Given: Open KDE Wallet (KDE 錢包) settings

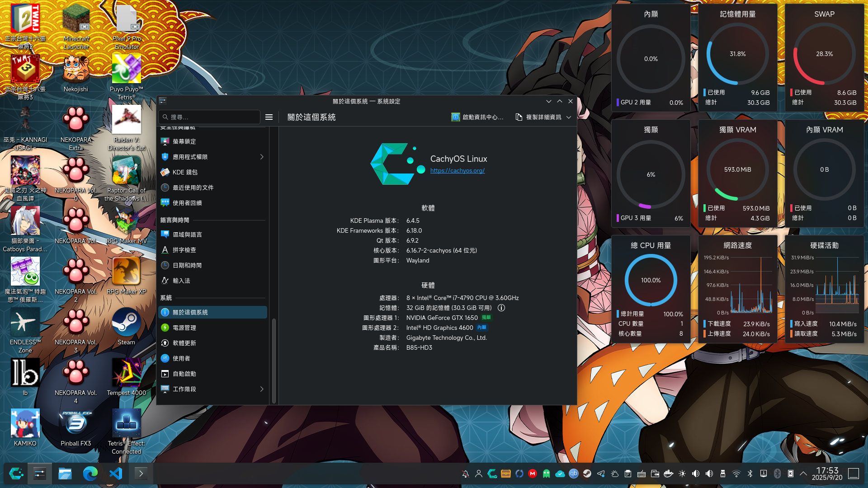Looking at the screenshot, I should [185, 172].
